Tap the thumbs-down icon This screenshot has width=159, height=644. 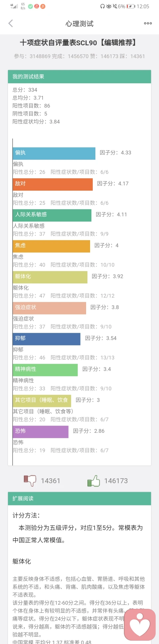coord(30,480)
